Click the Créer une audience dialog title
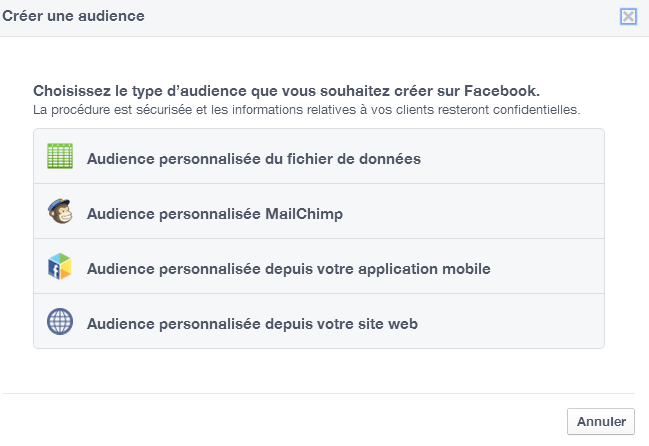 point(74,16)
